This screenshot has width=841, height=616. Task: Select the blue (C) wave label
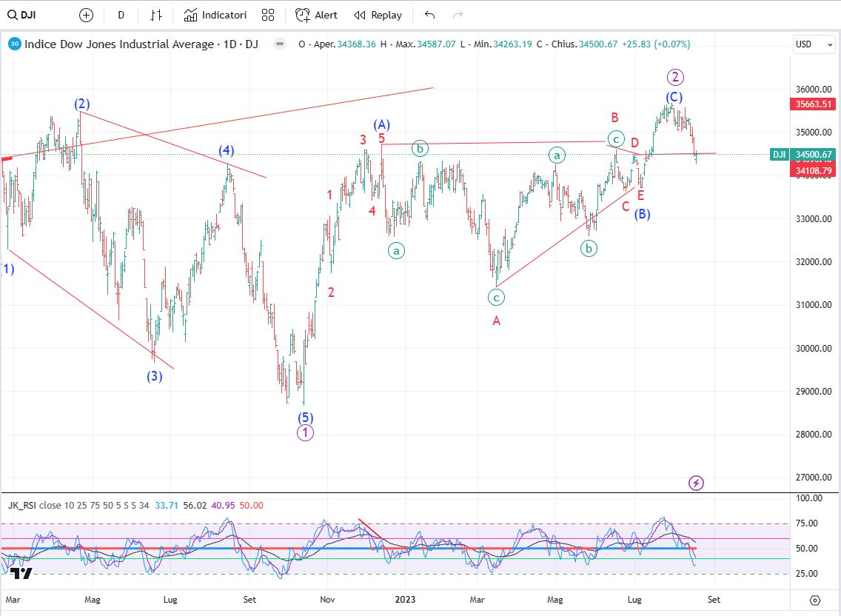click(x=674, y=97)
